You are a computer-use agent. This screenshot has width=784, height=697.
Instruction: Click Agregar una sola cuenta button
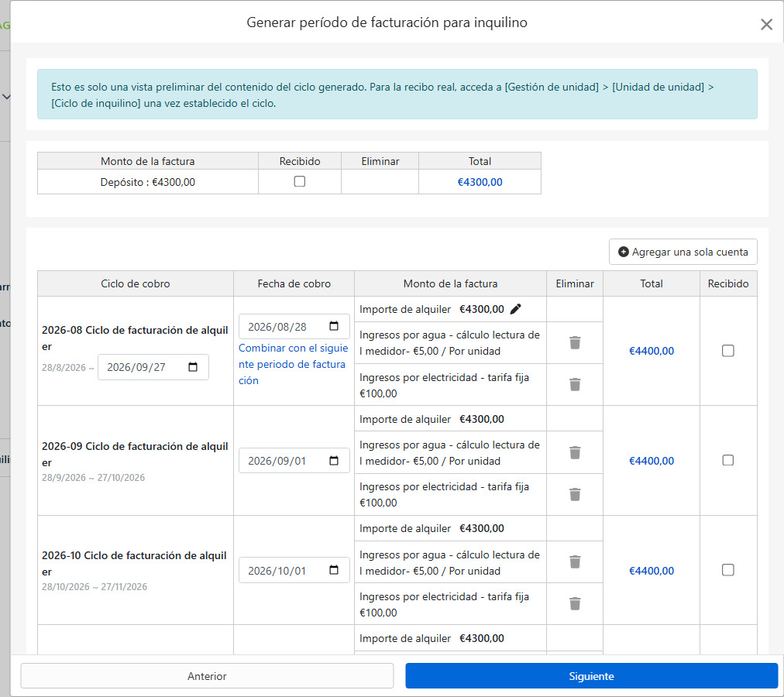pyautogui.click(x=683, y=252)
